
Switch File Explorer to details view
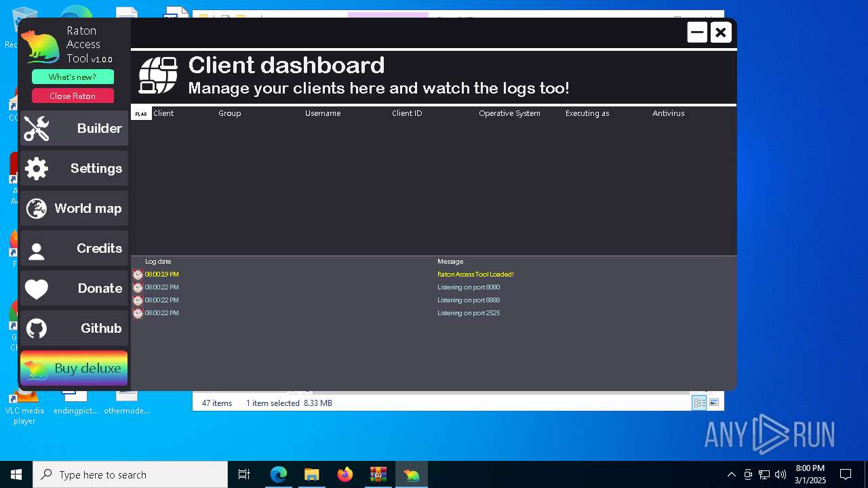[699, 403]
